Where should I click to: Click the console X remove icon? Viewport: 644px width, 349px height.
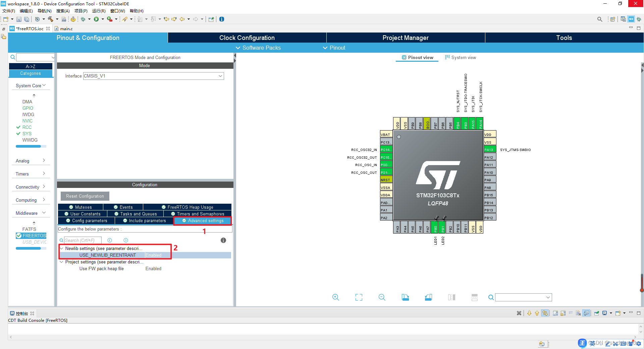click(x=519, y=313)
